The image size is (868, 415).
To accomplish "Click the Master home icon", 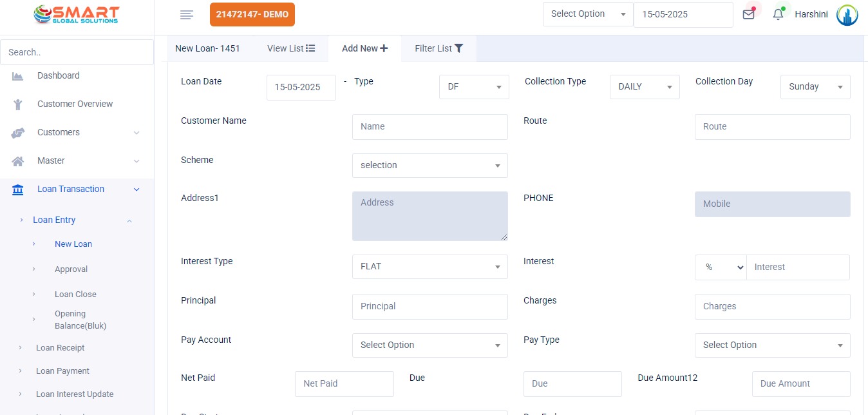I will 18,161.
